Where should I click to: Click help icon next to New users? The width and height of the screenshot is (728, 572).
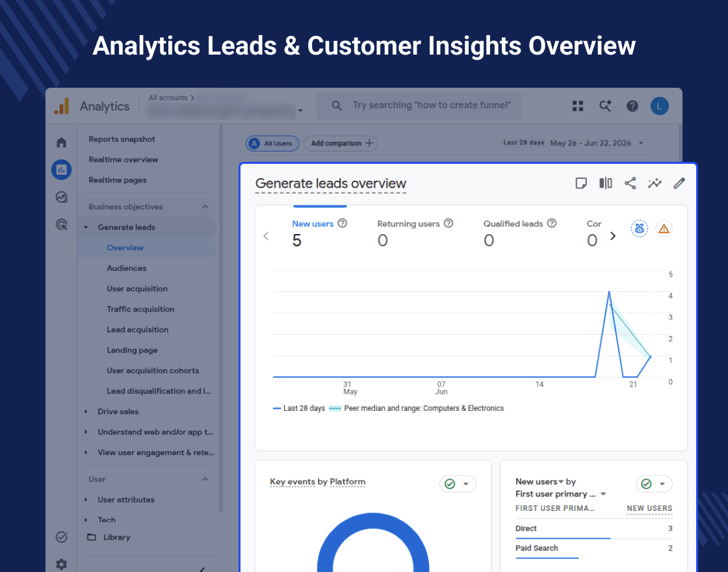[342, 224]
